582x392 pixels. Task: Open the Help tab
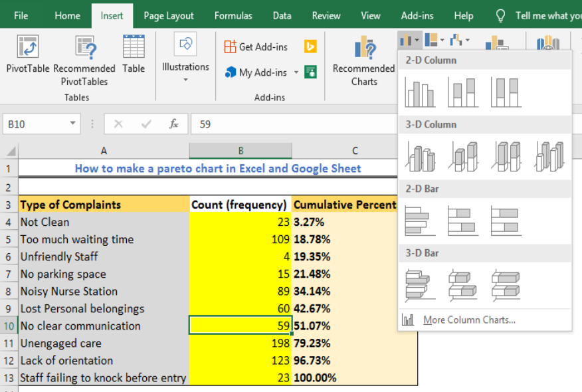tap(464, 15)
